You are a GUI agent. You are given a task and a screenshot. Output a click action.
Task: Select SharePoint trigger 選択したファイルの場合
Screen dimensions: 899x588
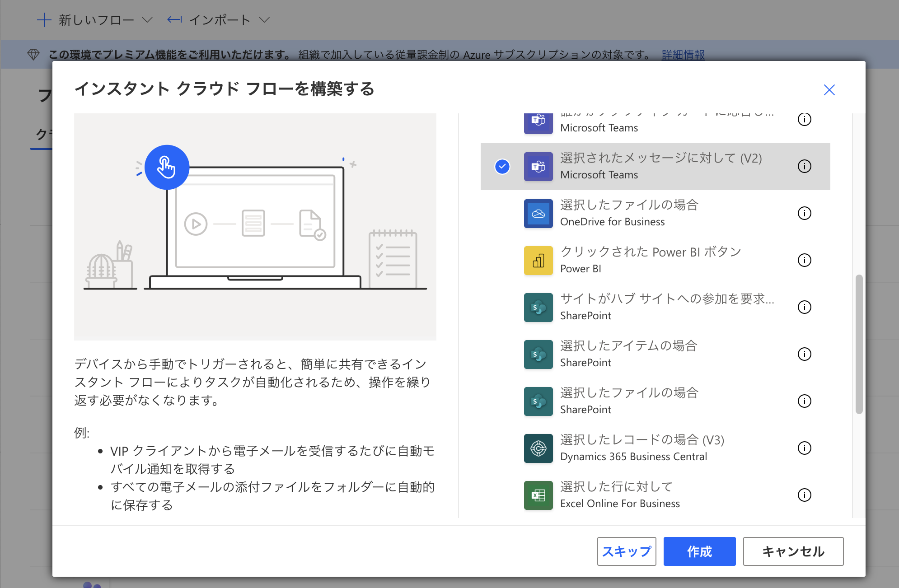click(655, 401)
